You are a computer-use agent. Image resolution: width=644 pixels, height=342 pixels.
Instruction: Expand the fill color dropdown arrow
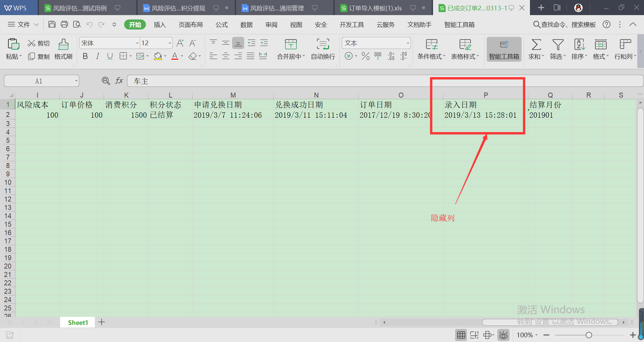[165, 56]
